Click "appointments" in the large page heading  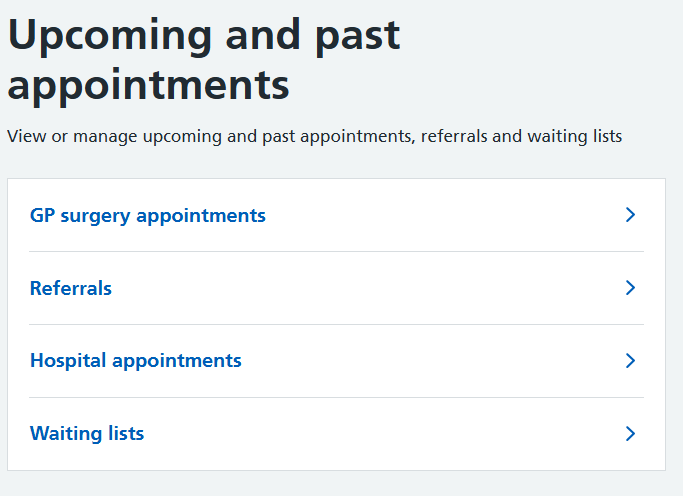click(149, 86)
